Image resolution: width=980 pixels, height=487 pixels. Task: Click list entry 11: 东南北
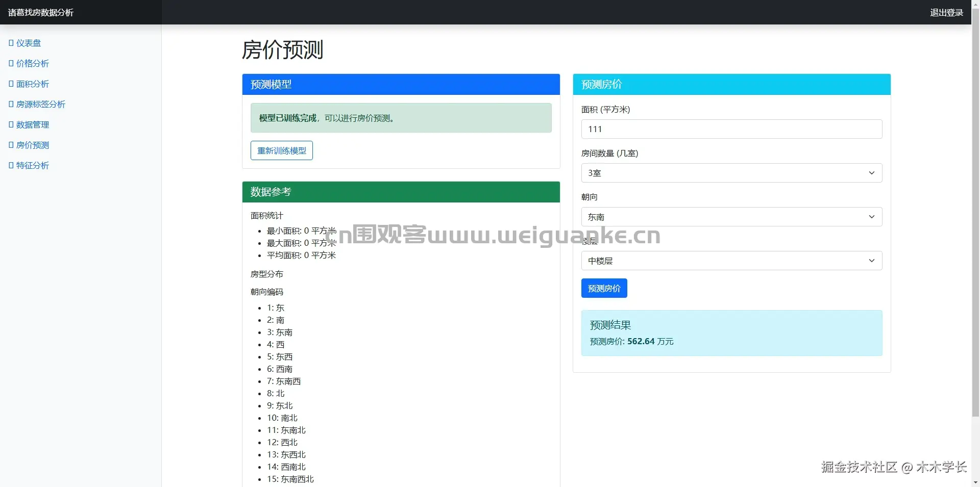pyautogui.click(x=286, y=430)
